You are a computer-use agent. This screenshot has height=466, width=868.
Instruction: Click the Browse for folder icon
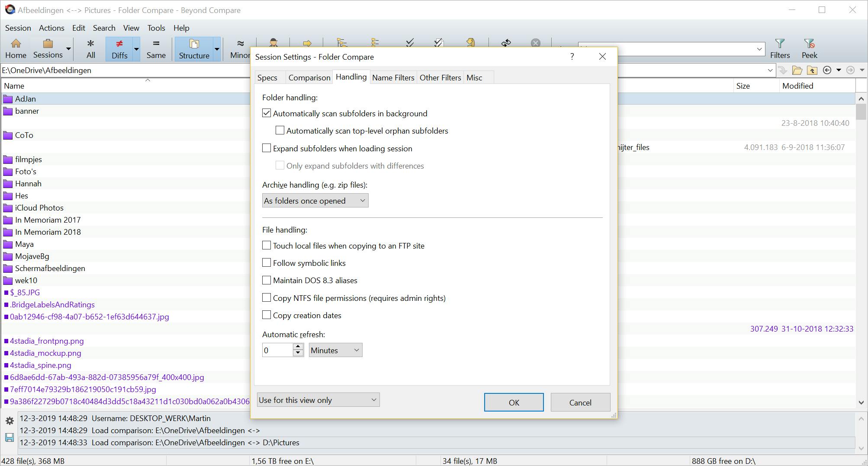(797, 70)
